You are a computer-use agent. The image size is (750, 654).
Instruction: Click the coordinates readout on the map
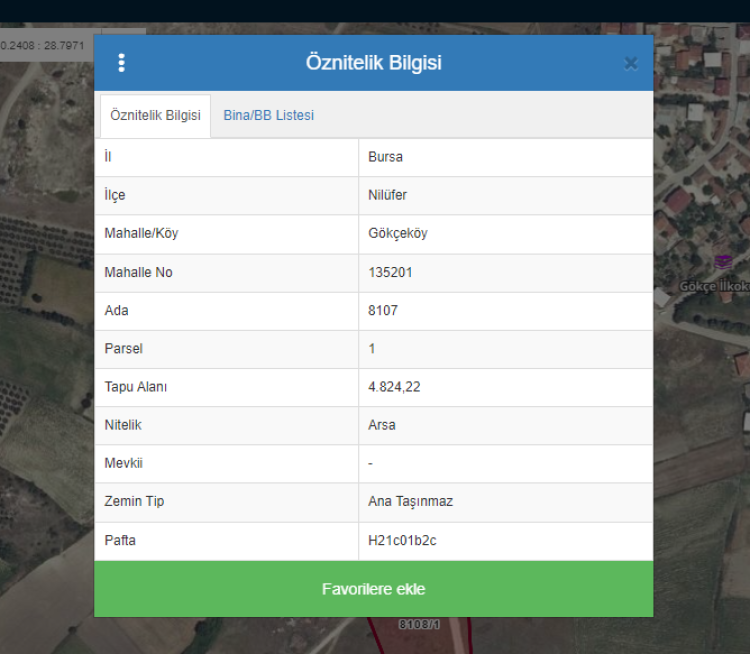pos(42,46)
